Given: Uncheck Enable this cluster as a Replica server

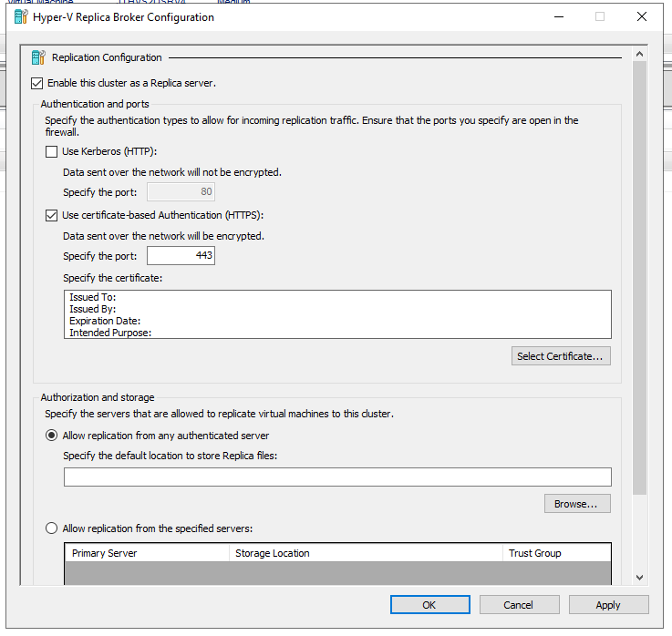Looking at the screenshot, I should tap(36, 83).
